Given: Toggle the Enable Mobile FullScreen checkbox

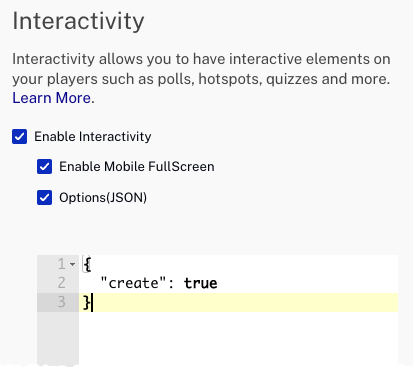Looking at the screenshot, I should click(x=44, y=167).
